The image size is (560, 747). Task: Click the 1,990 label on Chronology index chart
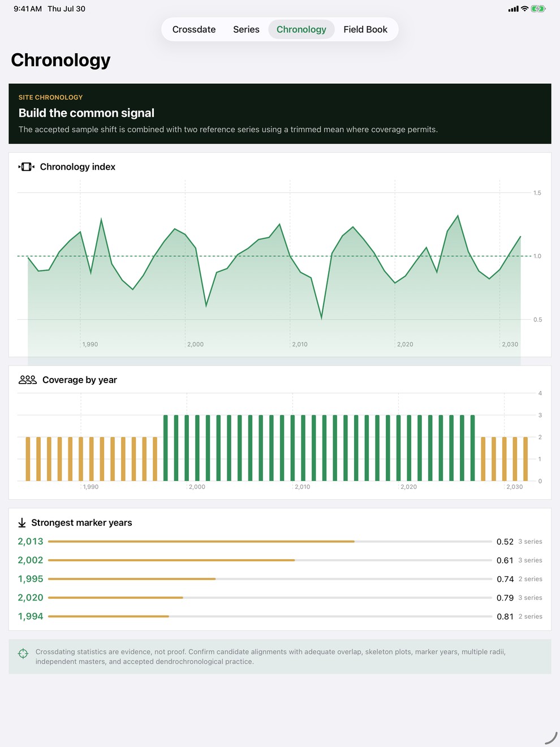pyautogui.click(x=90, y=344)
